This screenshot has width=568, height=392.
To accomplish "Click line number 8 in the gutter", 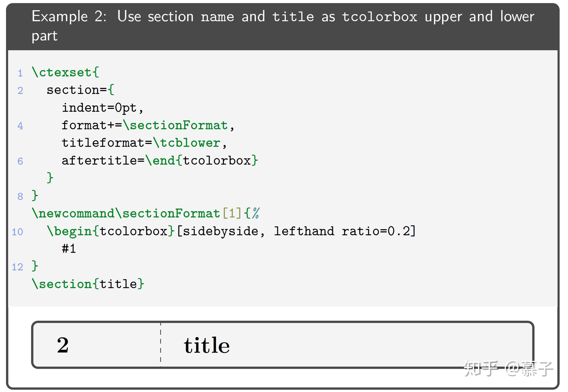I will tap(20, 197).
